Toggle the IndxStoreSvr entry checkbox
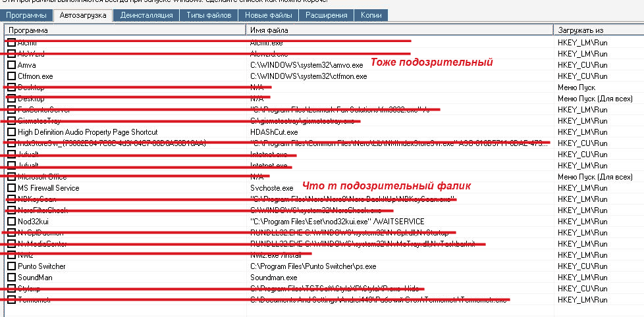Image resolution: width=644 pixels, height=317 pixels. click(x=11, y=143)
